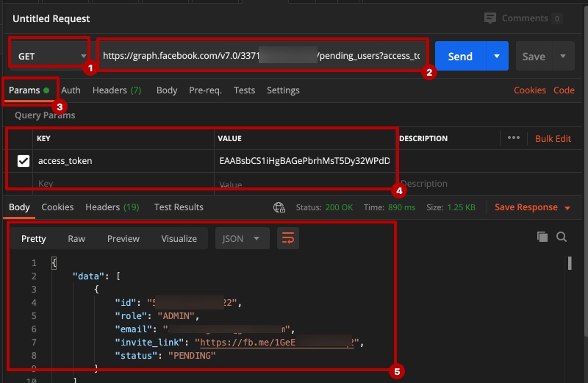This screenshot has width=588, height=383.
Task: Switch to the Params tab
Action: 29,90
